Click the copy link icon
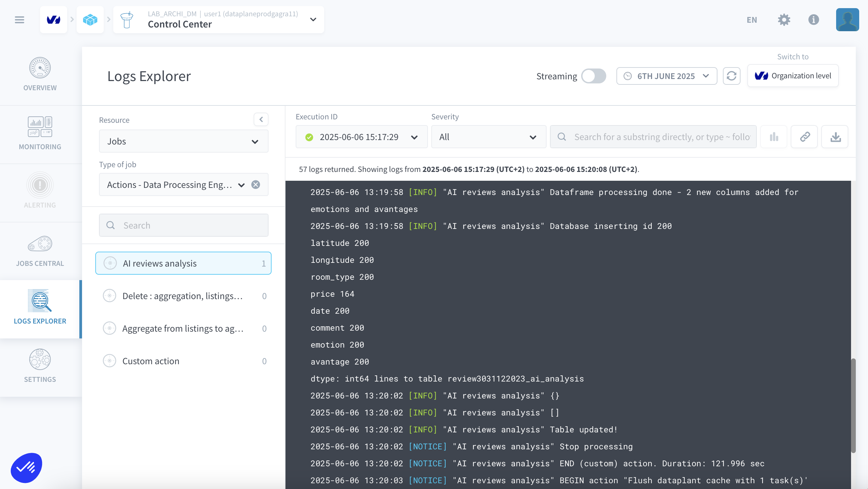 tap(805, 137)
